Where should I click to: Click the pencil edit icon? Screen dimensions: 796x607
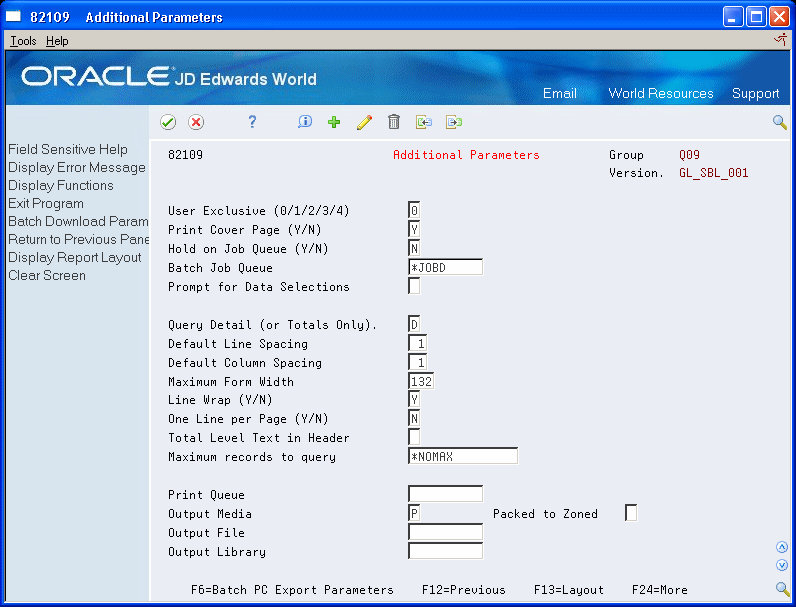tap(364, 122)
